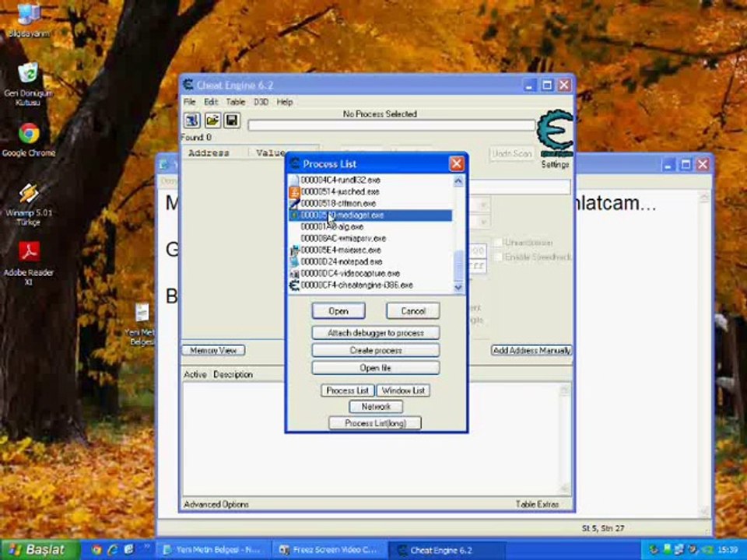Screen dimensions: 747x560
Task: Open the File menu
Action: pos(189,102)
